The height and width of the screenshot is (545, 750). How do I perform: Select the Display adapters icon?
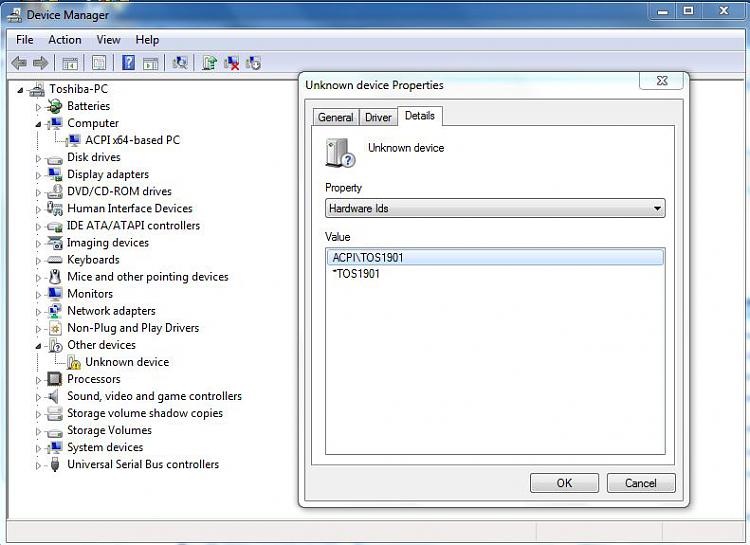pyautogui.click(x=55, y=175)
